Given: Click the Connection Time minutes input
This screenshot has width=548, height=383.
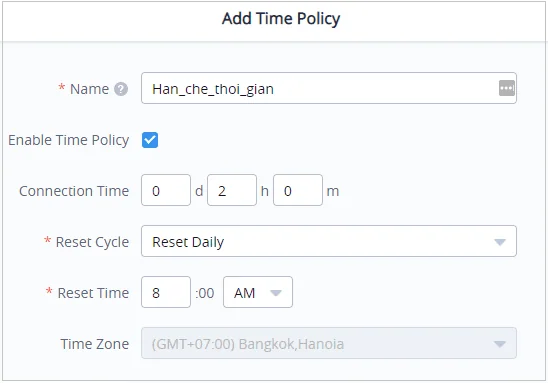Looking at the screenshot, I should coord(298,190).
